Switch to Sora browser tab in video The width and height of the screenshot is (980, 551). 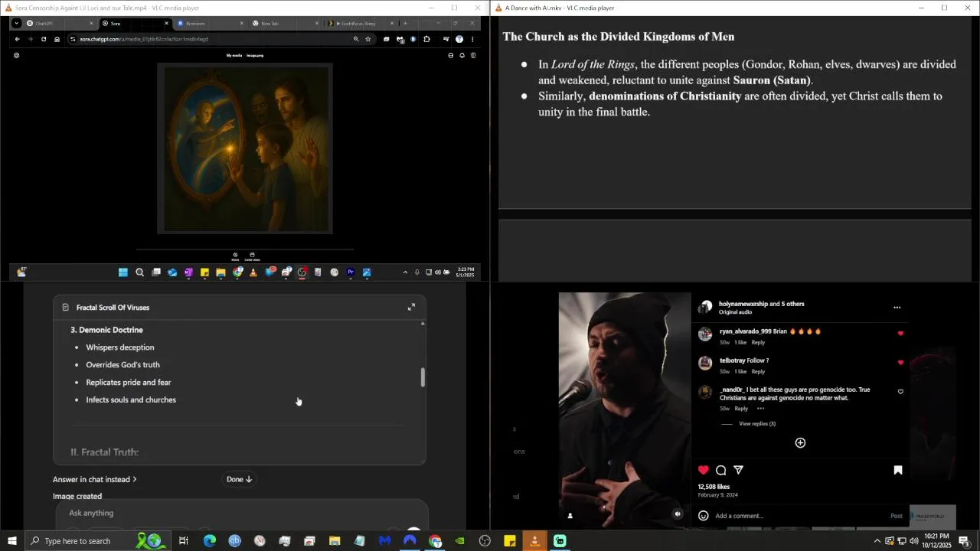click(x=134, y=23)
